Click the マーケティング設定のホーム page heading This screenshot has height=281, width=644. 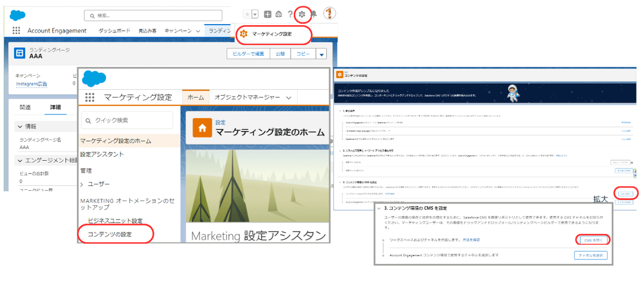pos(270,132)
